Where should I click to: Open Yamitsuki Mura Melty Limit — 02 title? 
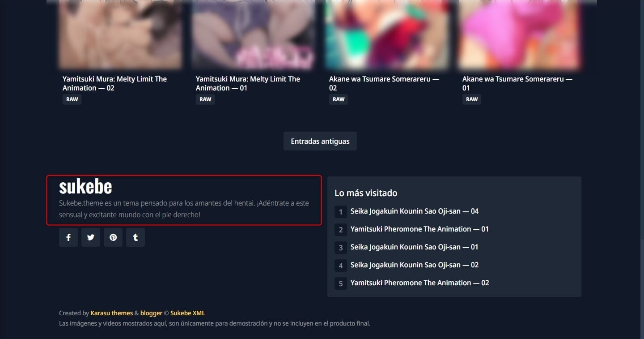tap(114, 83)
